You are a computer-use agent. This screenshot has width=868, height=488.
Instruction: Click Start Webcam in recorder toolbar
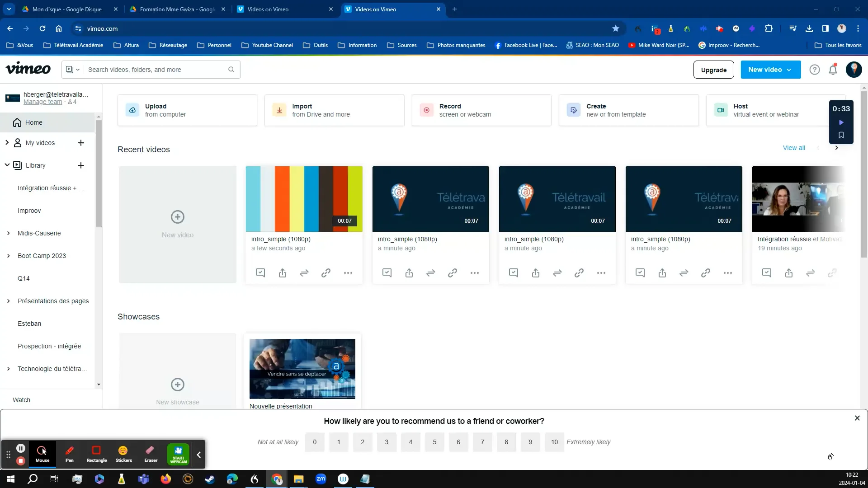(178, 454)
